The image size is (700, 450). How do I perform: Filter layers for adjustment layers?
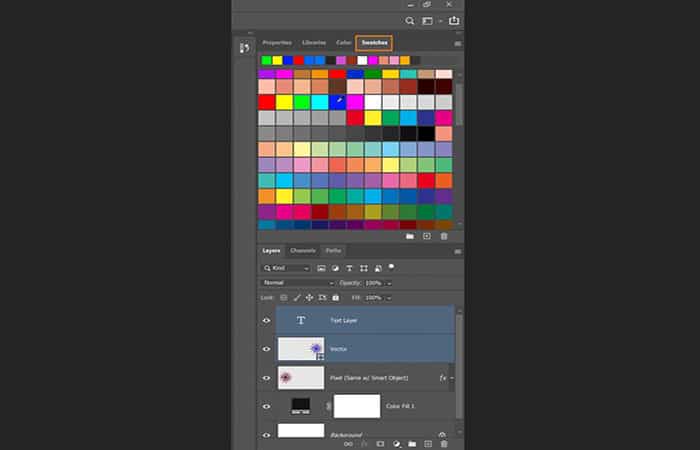point(335,268)
